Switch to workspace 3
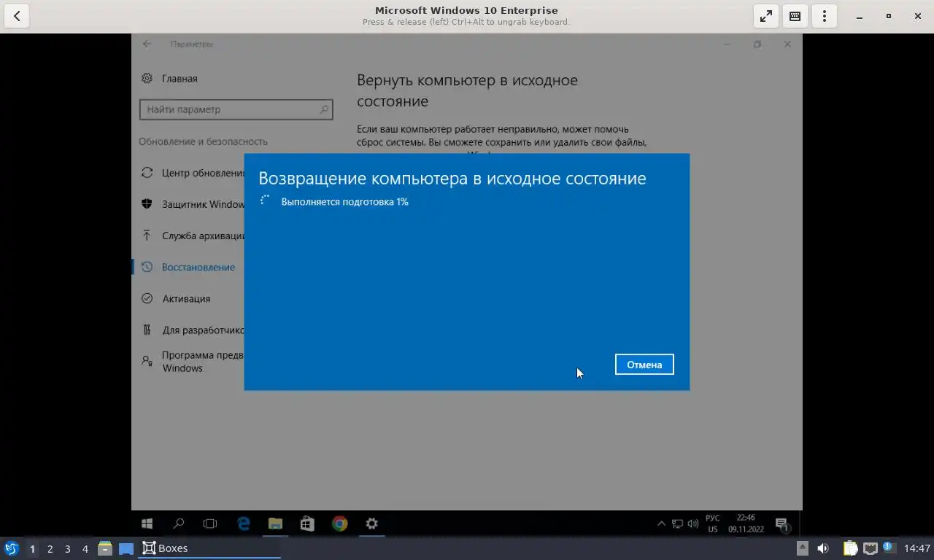The width and height of the screenshot is (934, 560). (x=67, y=548)
